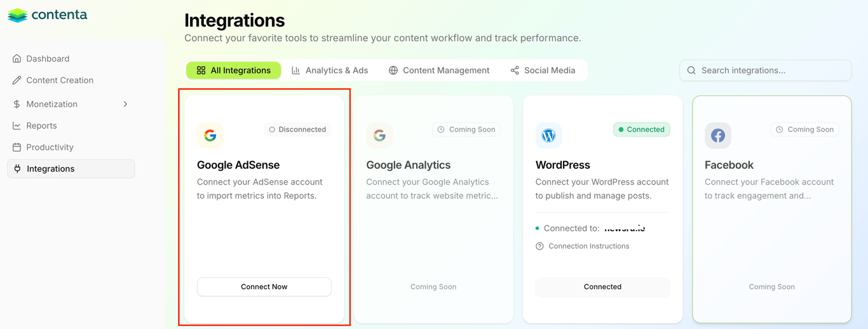Click the Google Analytics logo icon
The image size is (868, 329).
coord(379,135)
